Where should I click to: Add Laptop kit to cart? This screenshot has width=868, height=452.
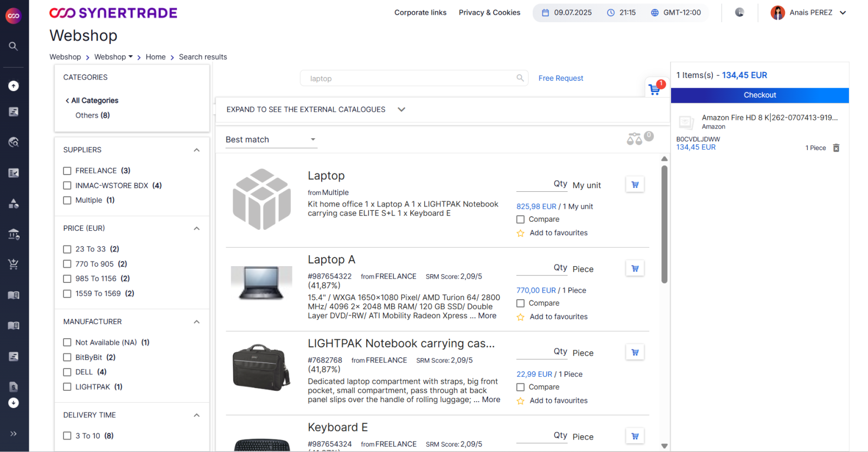tap(635, 184)
